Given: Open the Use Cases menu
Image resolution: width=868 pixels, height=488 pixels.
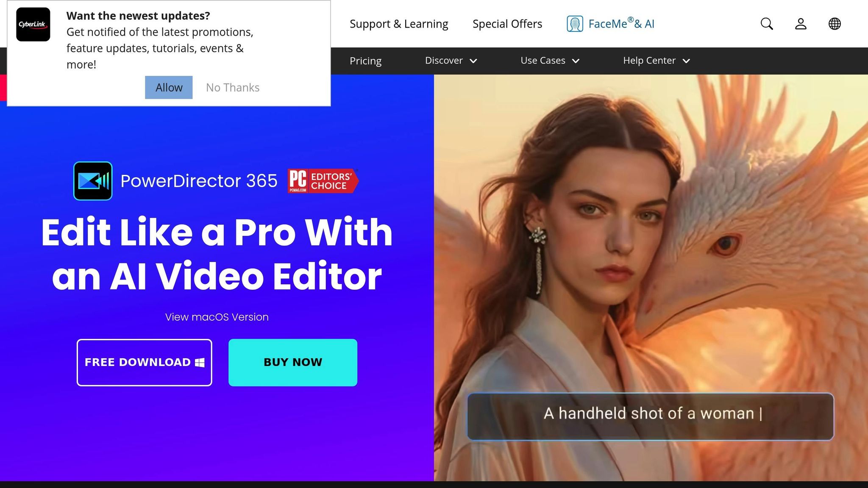Looking at the screenshot, I should click(x=550, y=61).
